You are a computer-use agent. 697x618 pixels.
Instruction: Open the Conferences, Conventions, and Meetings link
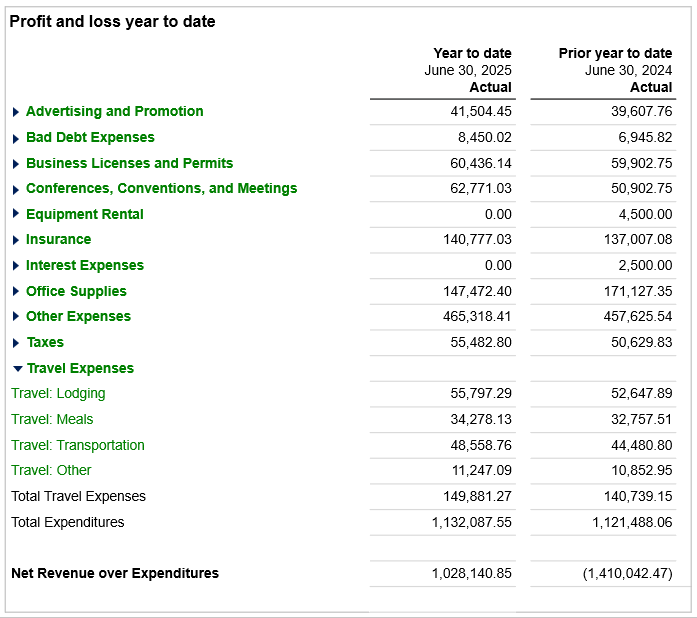coord(161,188)
